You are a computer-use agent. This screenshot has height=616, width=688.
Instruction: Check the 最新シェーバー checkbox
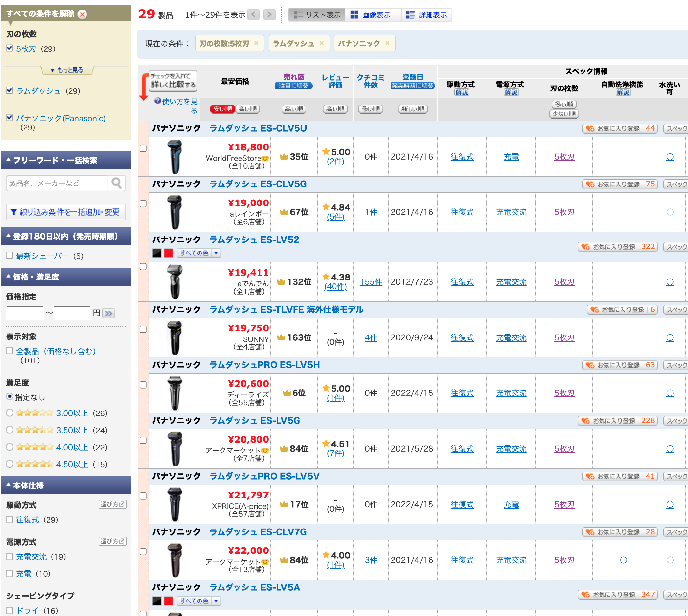pyautogui.click(x=10, y=255)
